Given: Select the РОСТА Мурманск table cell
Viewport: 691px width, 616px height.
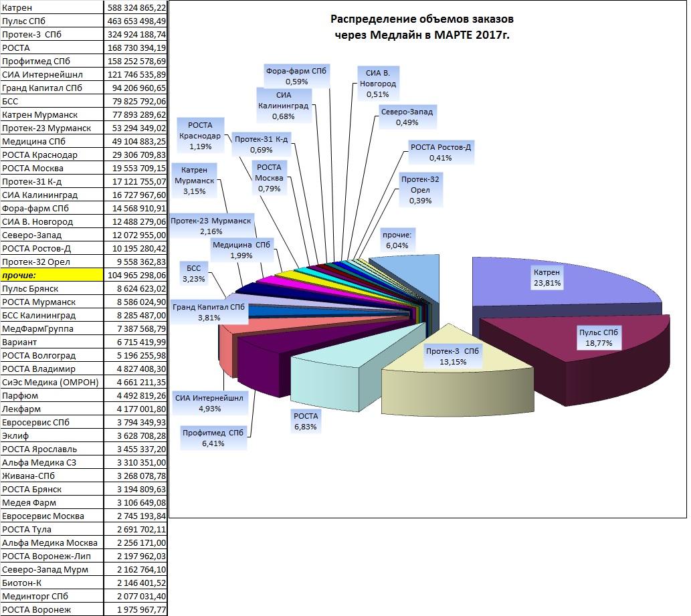Looking at the screenshot, I should click(x=52, y=302).
